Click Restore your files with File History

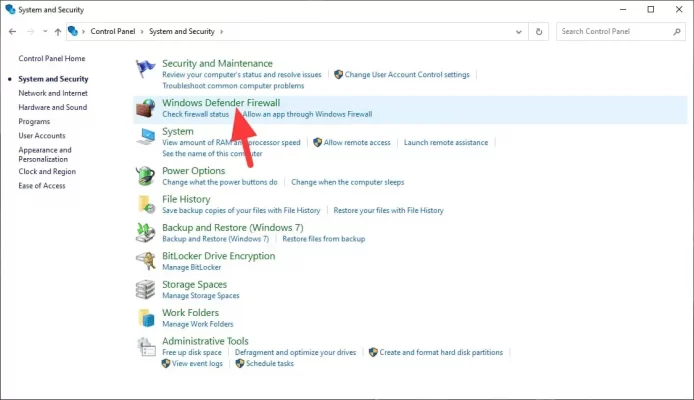(388, 210)
